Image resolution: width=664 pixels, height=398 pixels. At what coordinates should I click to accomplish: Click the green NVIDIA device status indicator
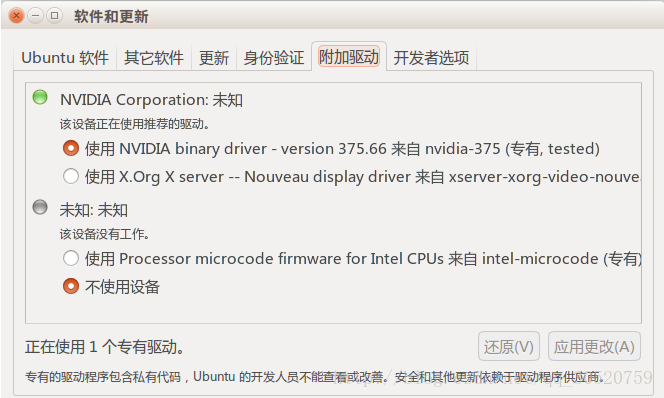40,97
